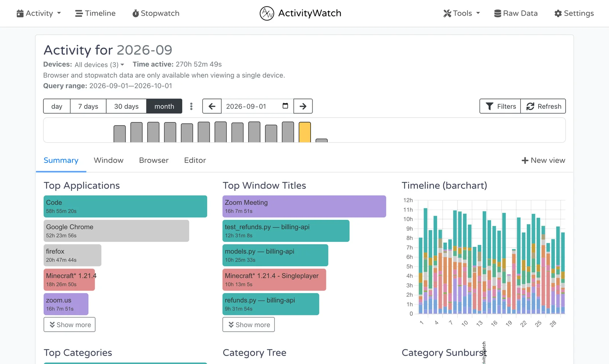Click the zoom.us application bar
The image size is (609, 364).
[66, 304]
